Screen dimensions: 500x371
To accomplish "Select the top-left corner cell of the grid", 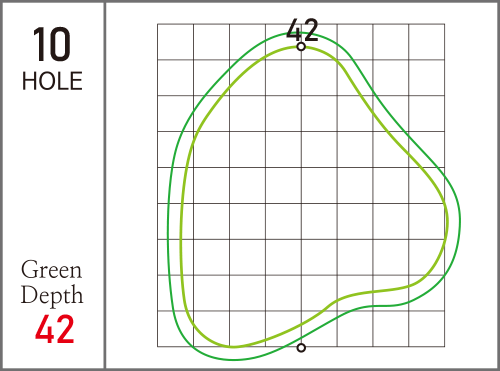I will click(x=175, y=42).
